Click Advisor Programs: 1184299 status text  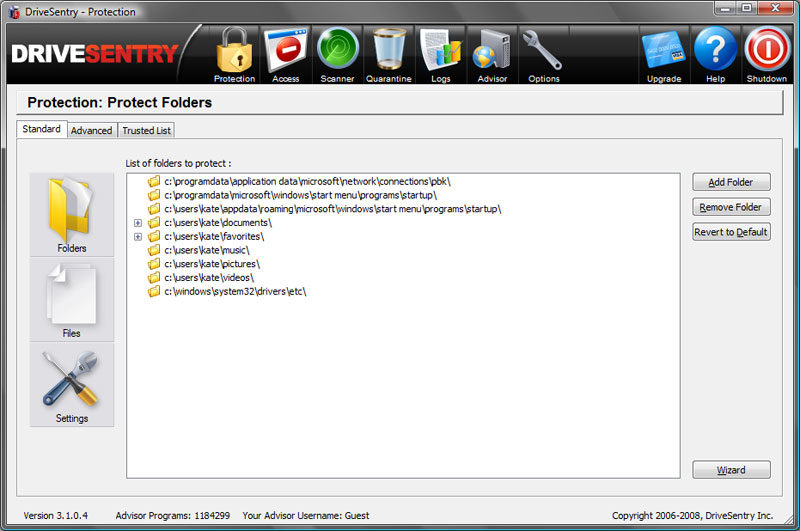point(172,516)
